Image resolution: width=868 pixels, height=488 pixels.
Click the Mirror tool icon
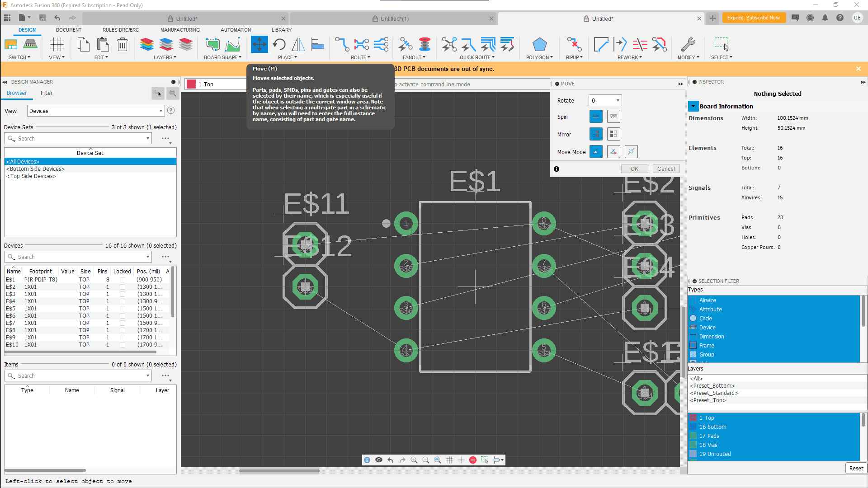coord(298,45)
